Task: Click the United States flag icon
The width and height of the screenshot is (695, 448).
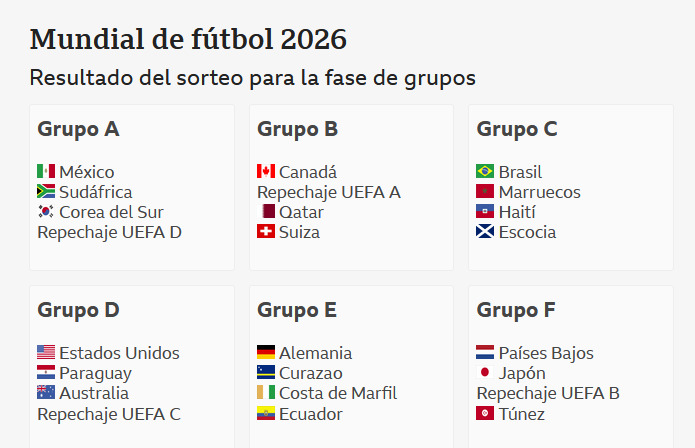Action: tap(46, 353)
